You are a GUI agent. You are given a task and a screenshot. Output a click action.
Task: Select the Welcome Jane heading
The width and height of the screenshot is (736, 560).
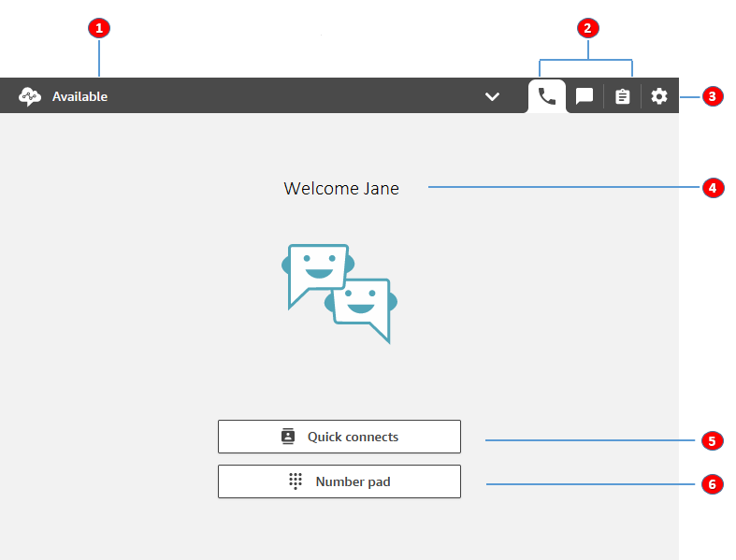click(341, 189)
